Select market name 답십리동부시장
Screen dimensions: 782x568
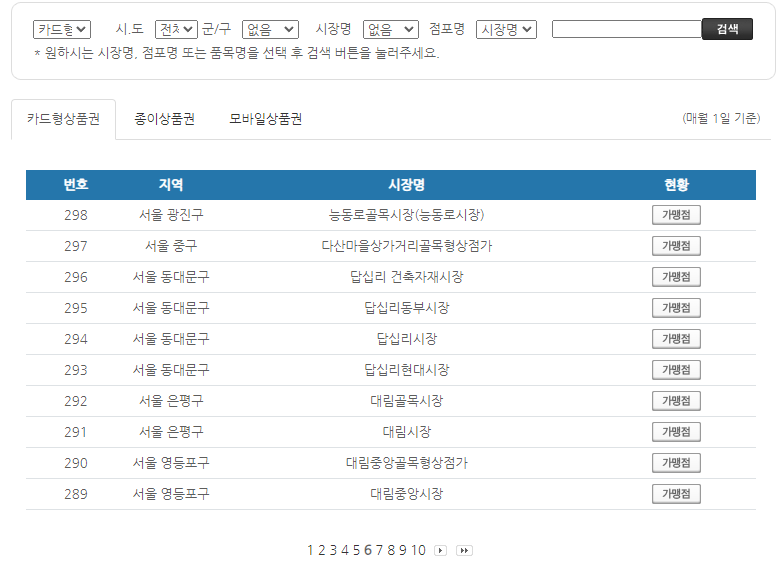(x=406, y=308)
